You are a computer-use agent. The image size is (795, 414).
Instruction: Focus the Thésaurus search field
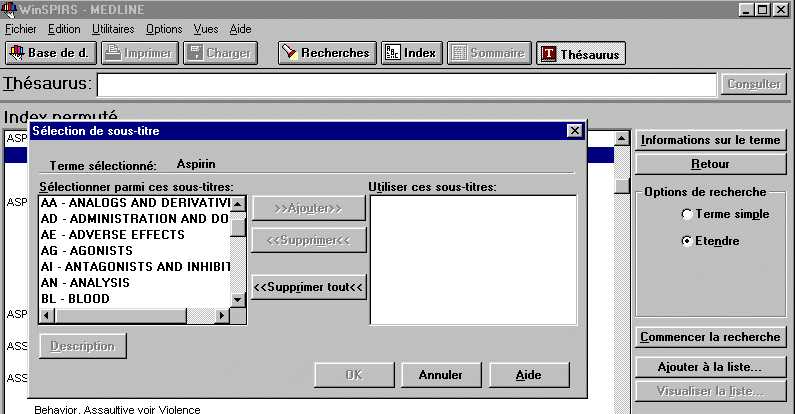click(x=407, y=85)
